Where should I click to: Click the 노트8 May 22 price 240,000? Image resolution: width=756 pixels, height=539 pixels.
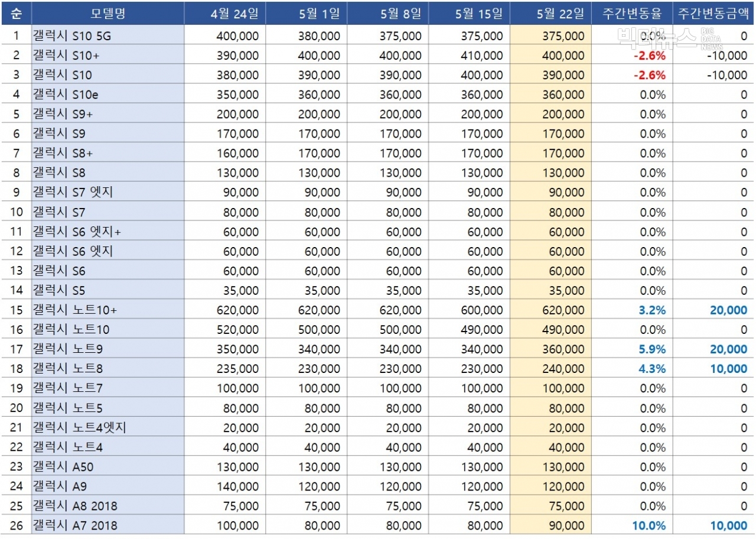(x=563, y=369)
